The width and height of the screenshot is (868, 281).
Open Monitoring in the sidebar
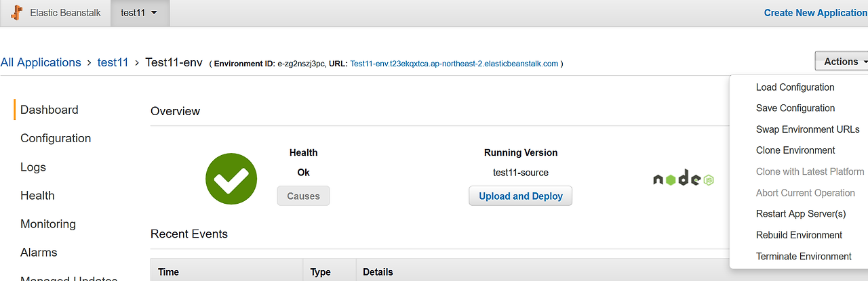click(48, 224)
